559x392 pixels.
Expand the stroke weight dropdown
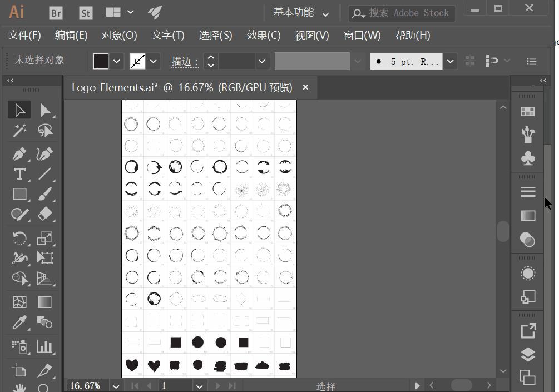tap(261, 61)
